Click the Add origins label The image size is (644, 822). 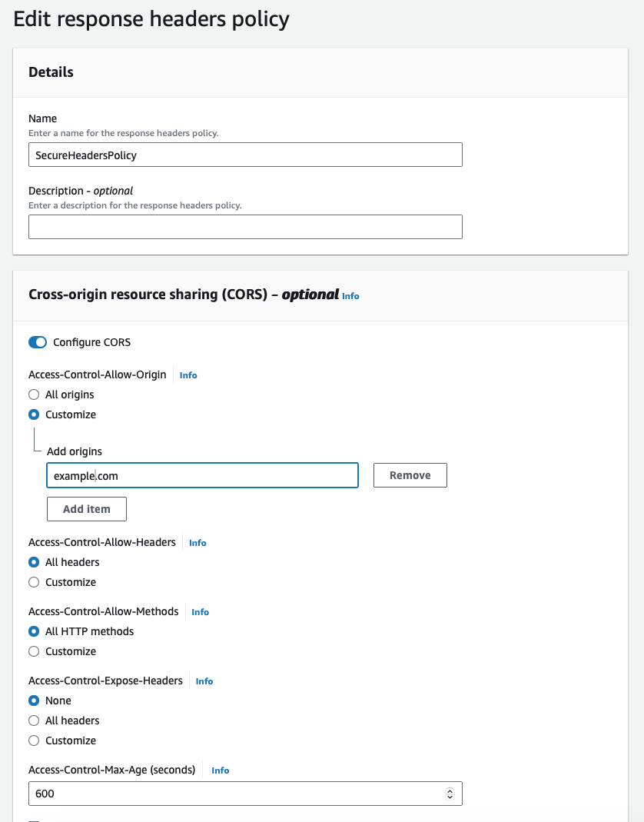[75, 451]
